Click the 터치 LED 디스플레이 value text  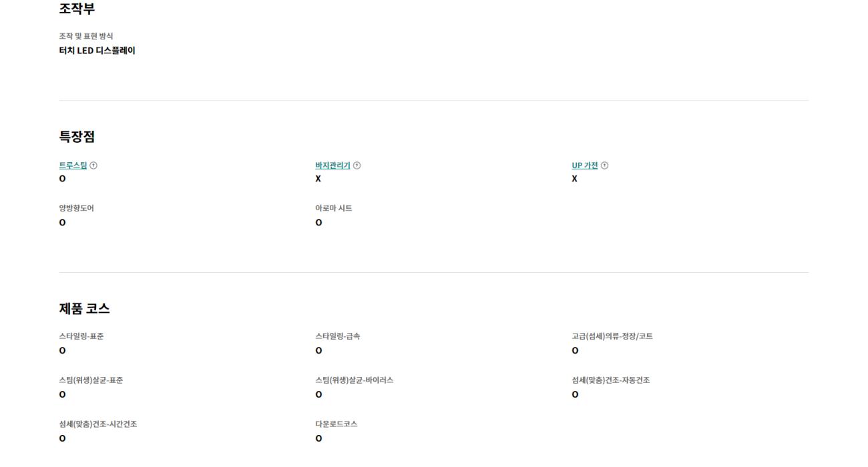[97, 51]
